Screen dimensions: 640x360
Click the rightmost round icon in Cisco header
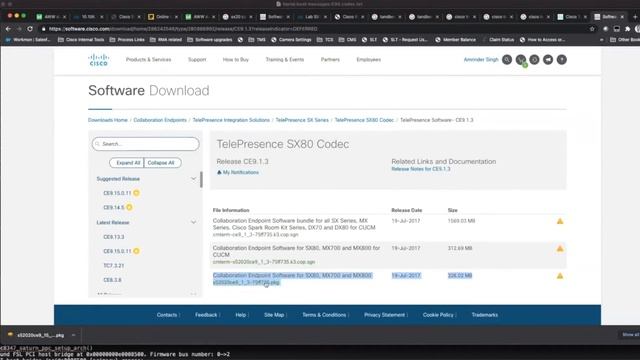[562, 60]
